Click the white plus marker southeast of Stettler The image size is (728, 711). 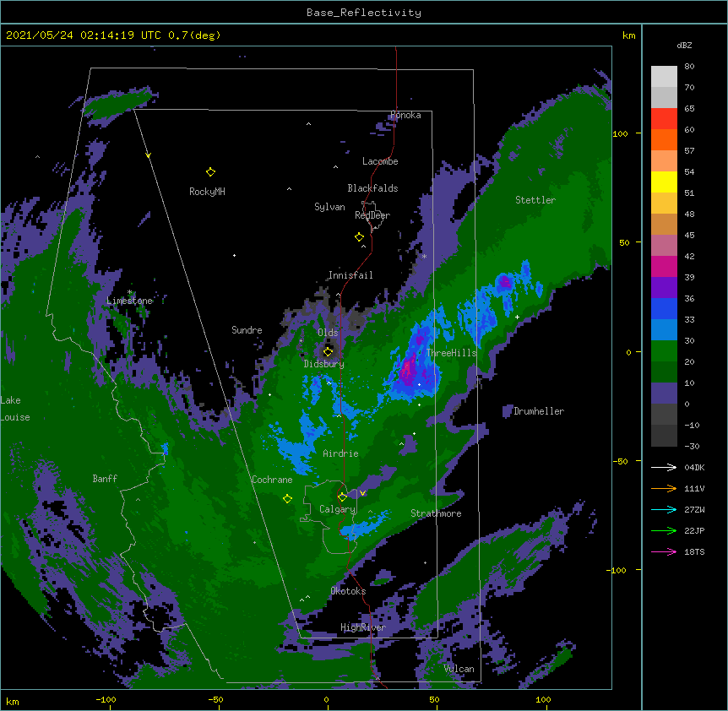(517, 317)
